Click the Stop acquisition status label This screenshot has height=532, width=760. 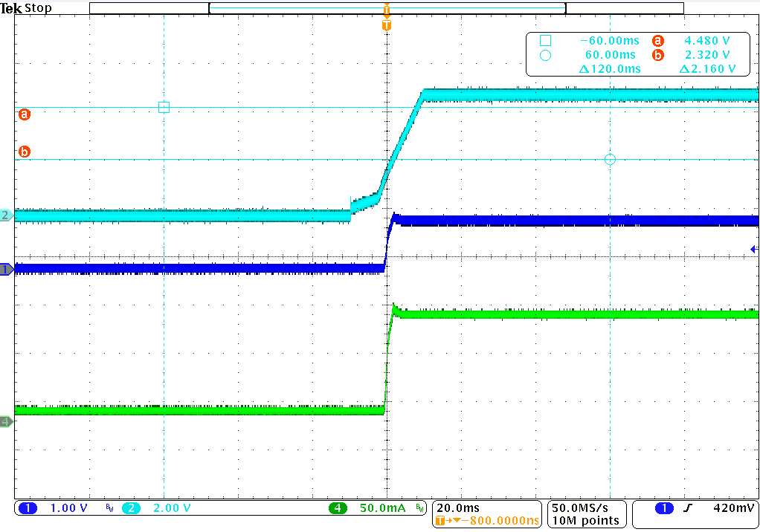[x=38, y=8]
